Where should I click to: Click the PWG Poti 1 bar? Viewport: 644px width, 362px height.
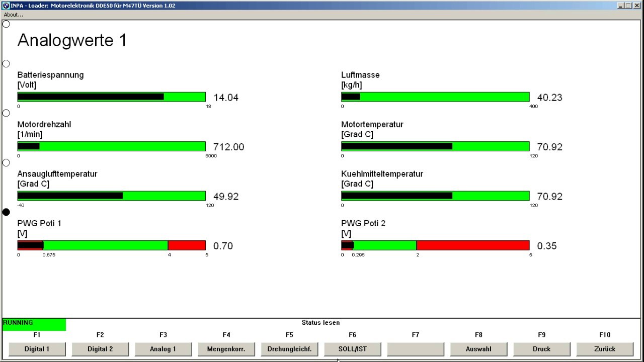pyautogui.click(x=112, y=245)
